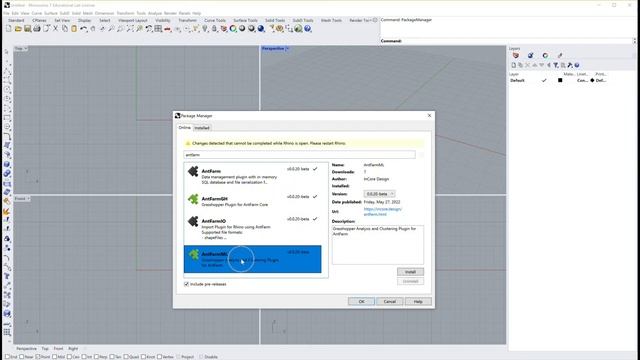Click the package search field containing antfarm
The height and width of the screenshot is (360, 640).
pyautogui.click(x=299, y=155)
